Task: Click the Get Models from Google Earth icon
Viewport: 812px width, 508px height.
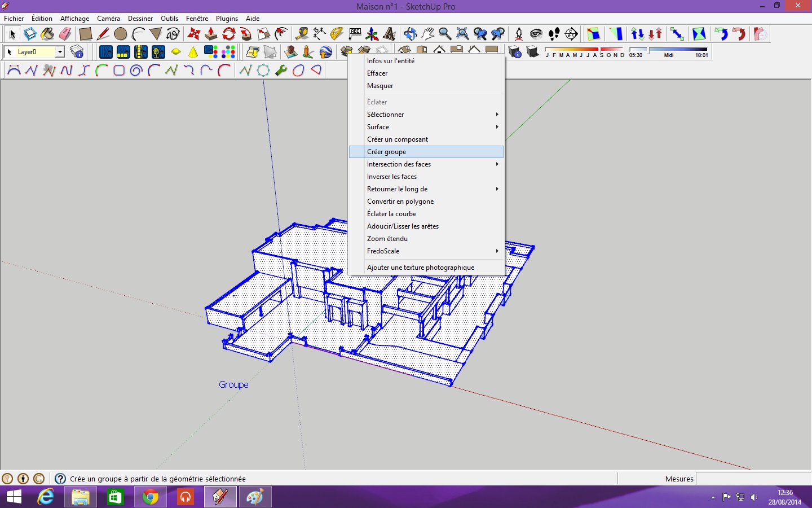Action: [326, 52]
